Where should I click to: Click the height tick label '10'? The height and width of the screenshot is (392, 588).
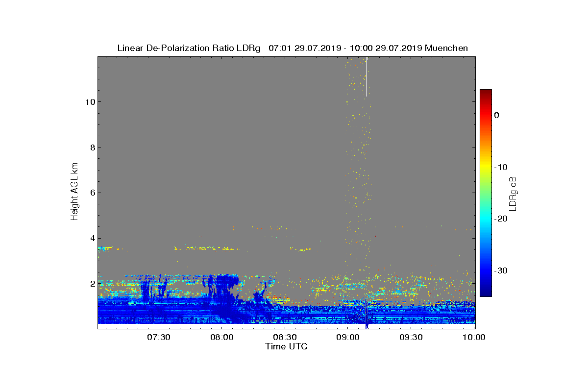89,102
